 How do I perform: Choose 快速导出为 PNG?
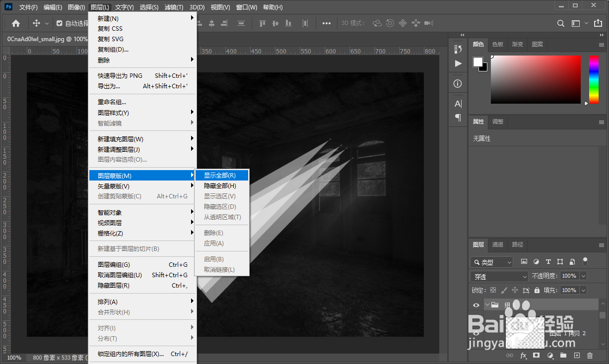142,75
